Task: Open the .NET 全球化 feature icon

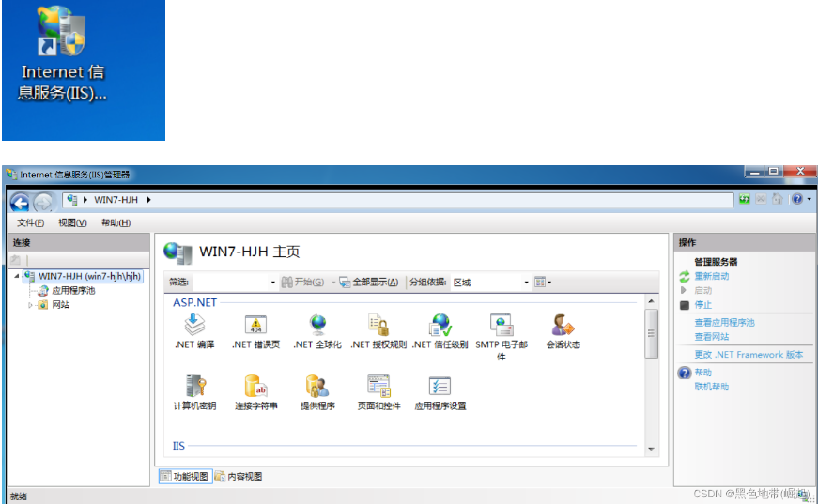Action: (317, 331)
